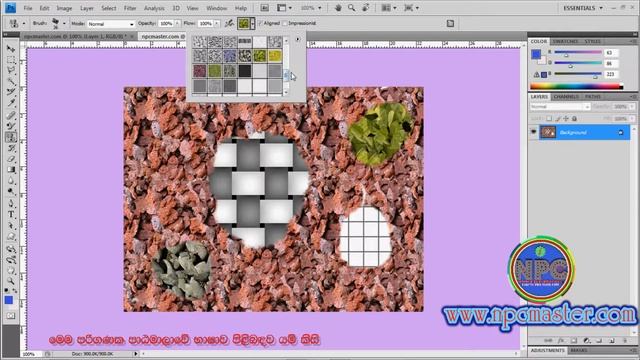Select the Hand tool in toolbox

pyautogui.click(x=11, y=270)
